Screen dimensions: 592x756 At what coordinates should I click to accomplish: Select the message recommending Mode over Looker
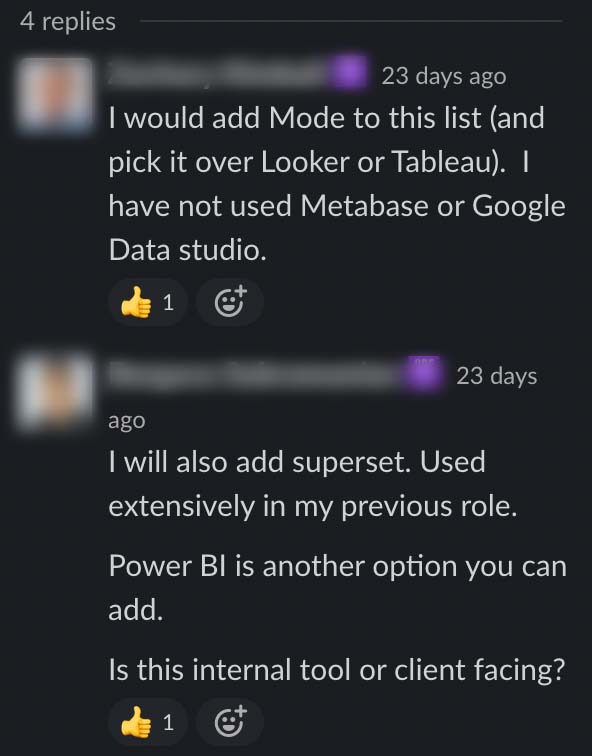tap(336, 184)
